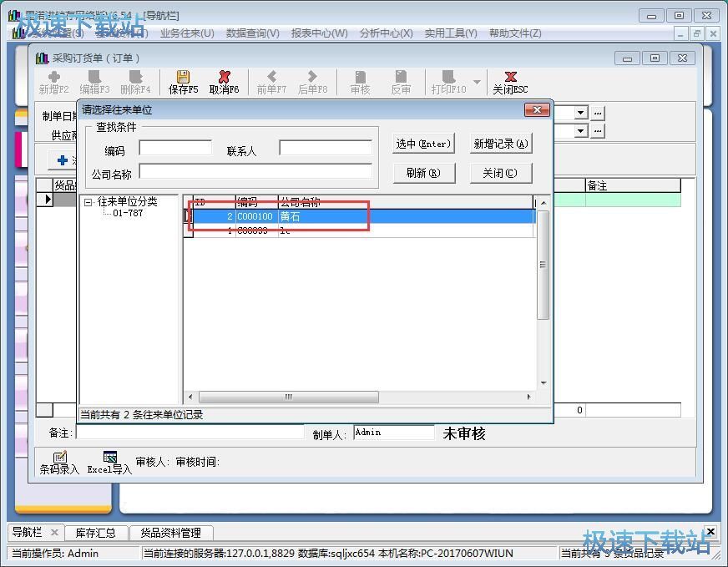Minimize the 采购订货单 window
Viewport: 728px width, 567px height.
pyautogui.click(x=627, y=58)
